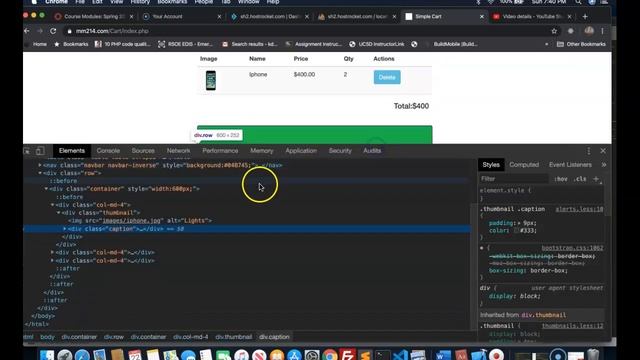Open Chrome's three-dot menu

coord(602,31)
